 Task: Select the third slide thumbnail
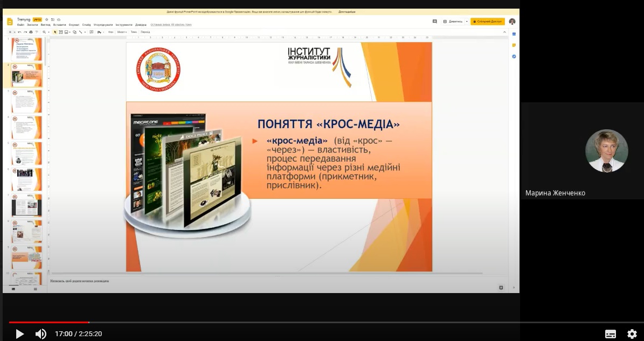[26, 101]
